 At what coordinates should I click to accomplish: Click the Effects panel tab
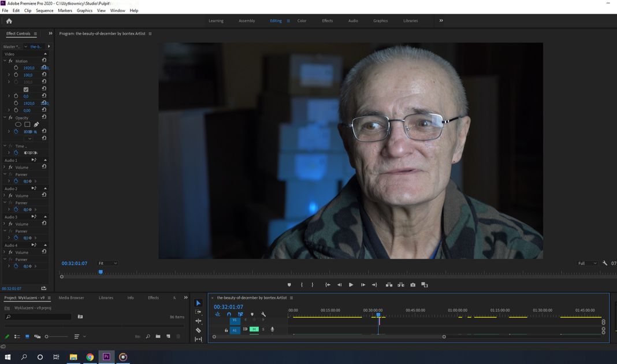[153, 298]
